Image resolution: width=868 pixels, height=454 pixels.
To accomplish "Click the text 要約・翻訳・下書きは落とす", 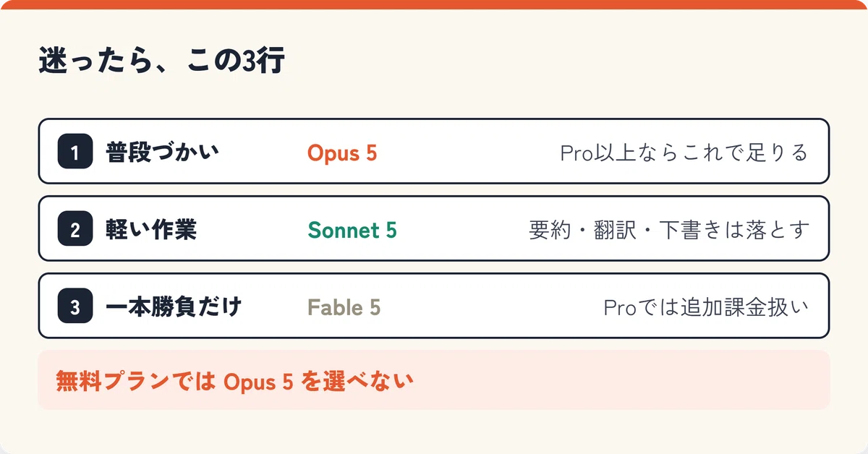I will pos(669,230).
